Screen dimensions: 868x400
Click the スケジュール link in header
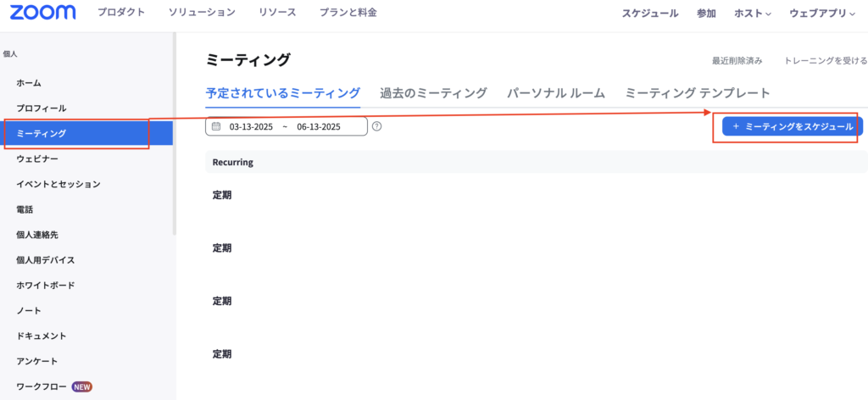click(650, 14)
